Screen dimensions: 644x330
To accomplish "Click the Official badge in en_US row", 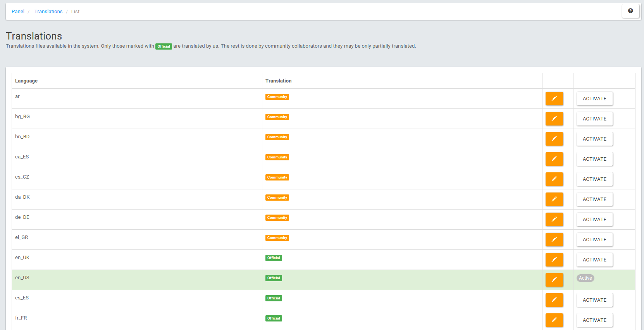I will coord(274,278).
